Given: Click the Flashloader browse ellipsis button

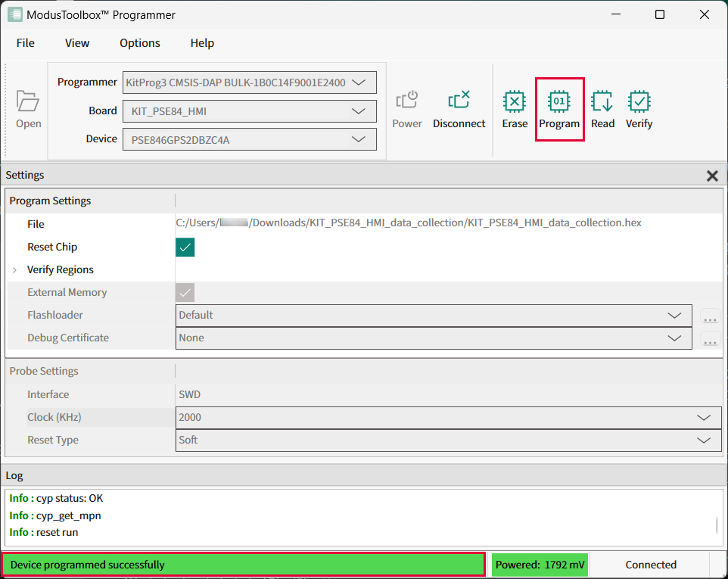Looking at the screenshot, I should click(x=710, y=317).
